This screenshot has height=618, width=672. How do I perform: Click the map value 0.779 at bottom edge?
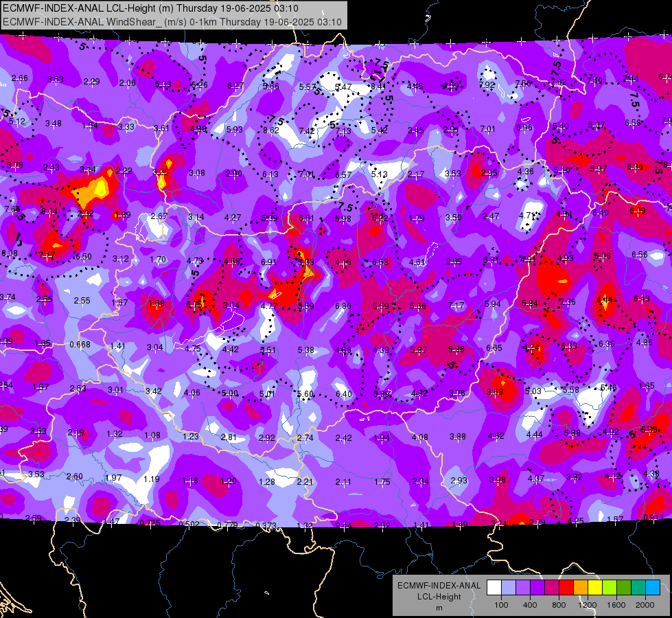227,525
